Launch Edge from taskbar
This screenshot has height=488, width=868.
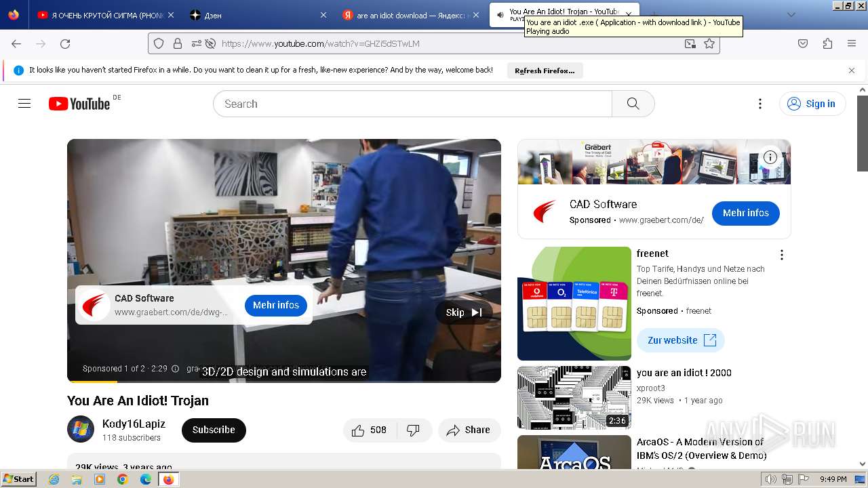pos(145,479)
